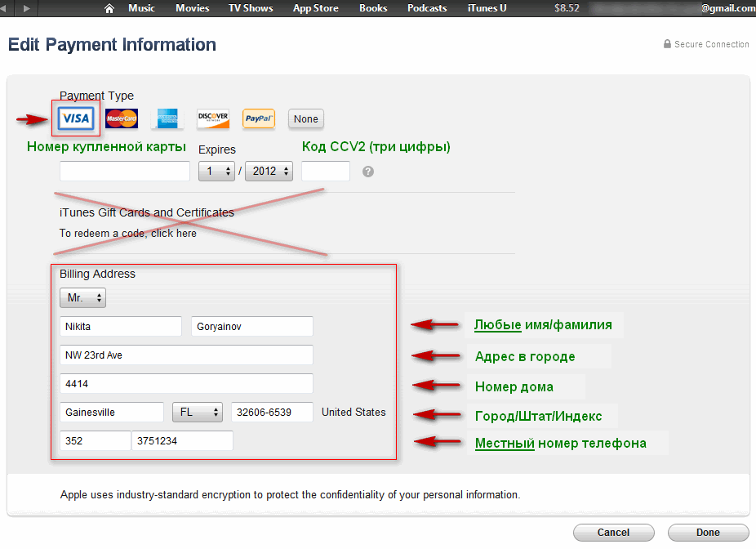Click 'To redeem a code, click here'
The height and width of the screenshot is (549, 756).
coord(127,233)
